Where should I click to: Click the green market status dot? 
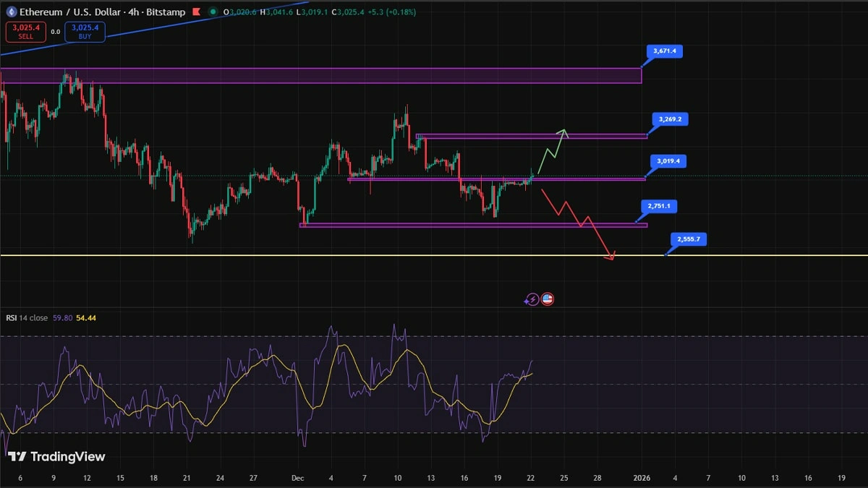[211, 12]
